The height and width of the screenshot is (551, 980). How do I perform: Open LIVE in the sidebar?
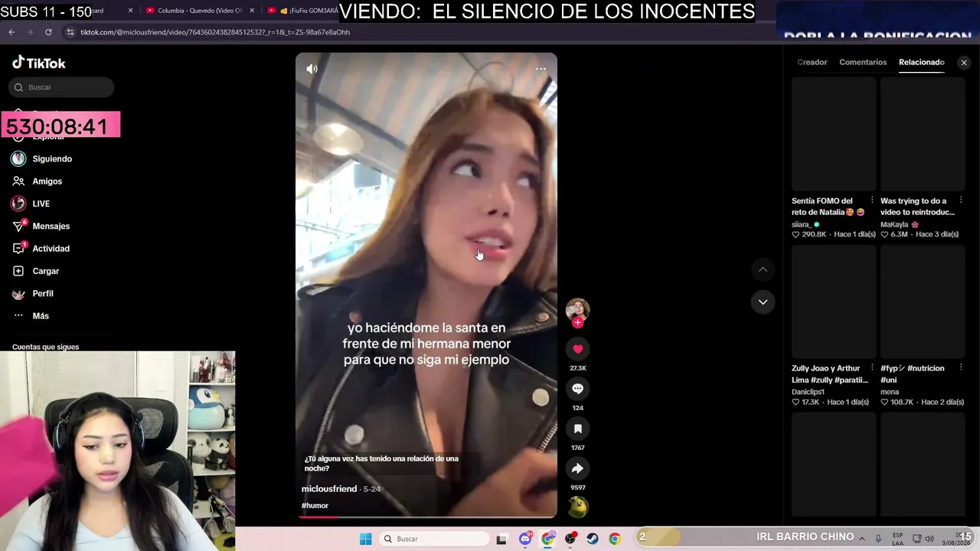pyautogui.click(x=41, y=204)
